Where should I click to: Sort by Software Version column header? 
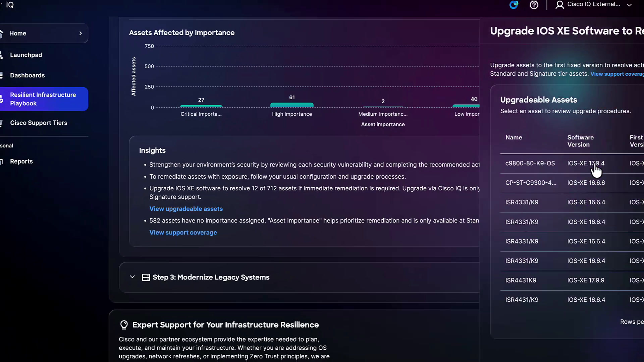pos(580,141)
